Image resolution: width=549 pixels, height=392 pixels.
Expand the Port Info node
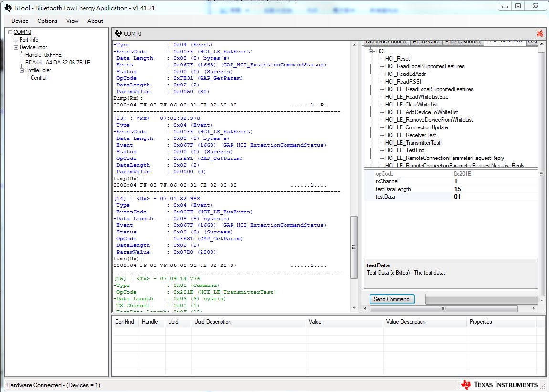point(16,40)
